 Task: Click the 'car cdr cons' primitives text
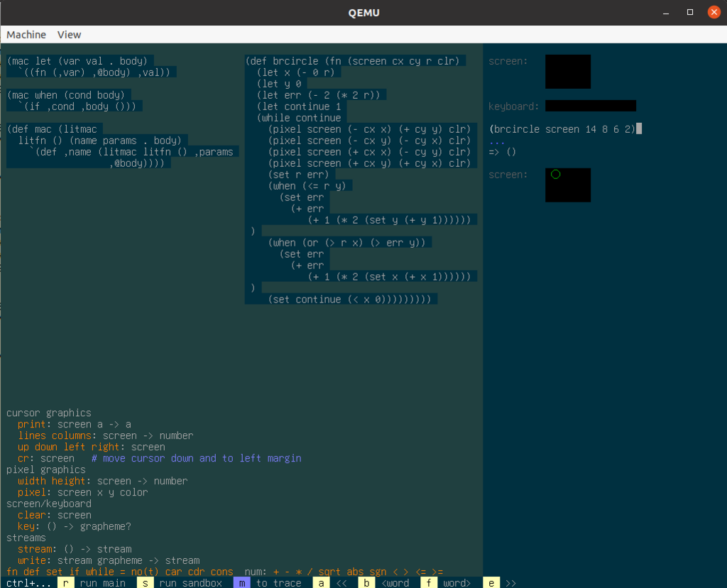pyautogui.click(x=199, y=572)
